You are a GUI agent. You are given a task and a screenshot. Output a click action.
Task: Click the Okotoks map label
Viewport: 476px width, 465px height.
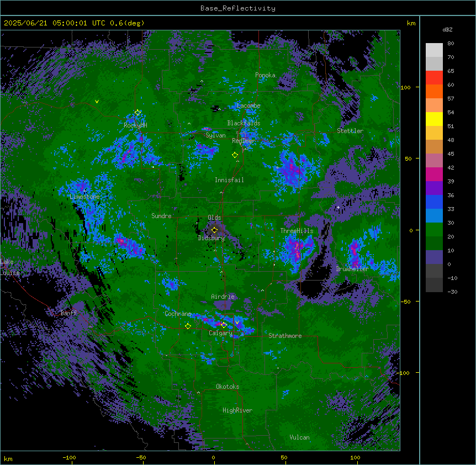tap(228, 387)
